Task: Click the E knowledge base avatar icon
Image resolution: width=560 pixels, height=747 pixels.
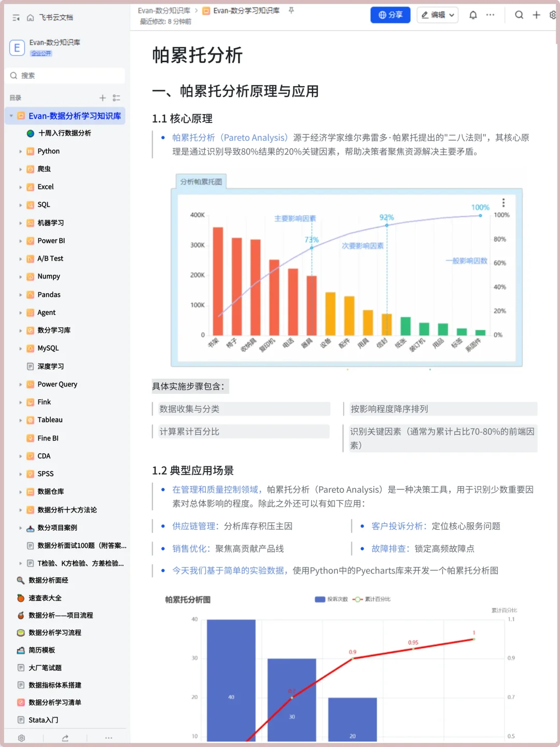Action: [17, 48]
